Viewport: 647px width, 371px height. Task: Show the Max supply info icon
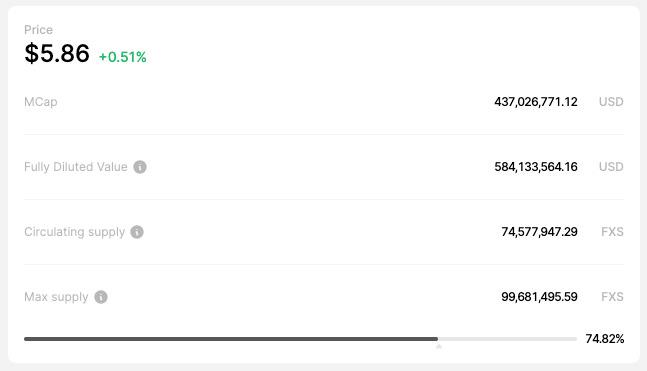coord(101,297)
